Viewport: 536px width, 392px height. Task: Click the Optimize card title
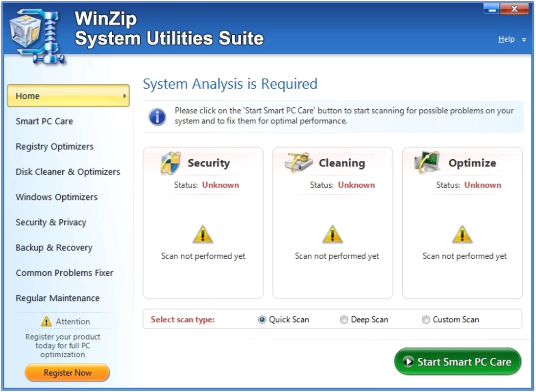[472, 163]
